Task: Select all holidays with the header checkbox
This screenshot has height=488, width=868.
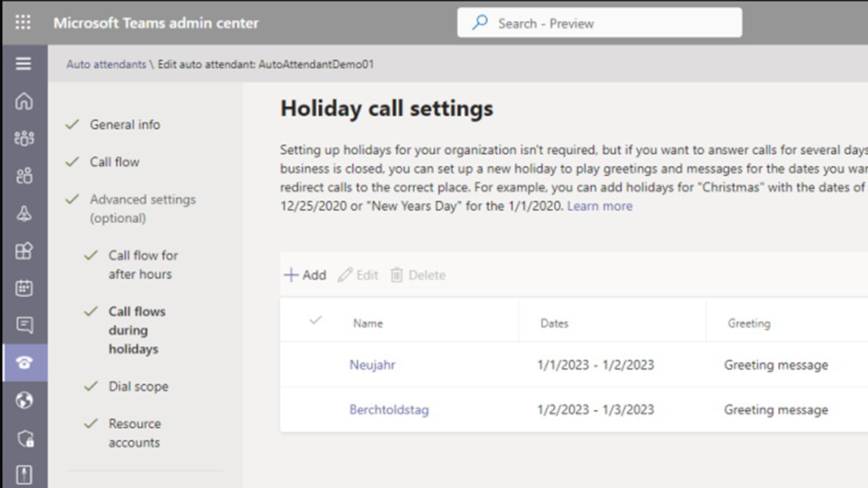Action: [x=315, y=320]
